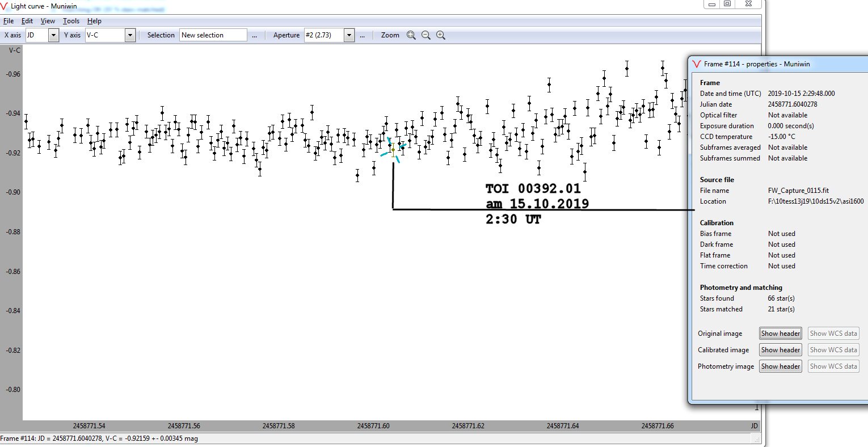Show header for Photometry image
Screen dimensions: 868x447
(780, 366)
